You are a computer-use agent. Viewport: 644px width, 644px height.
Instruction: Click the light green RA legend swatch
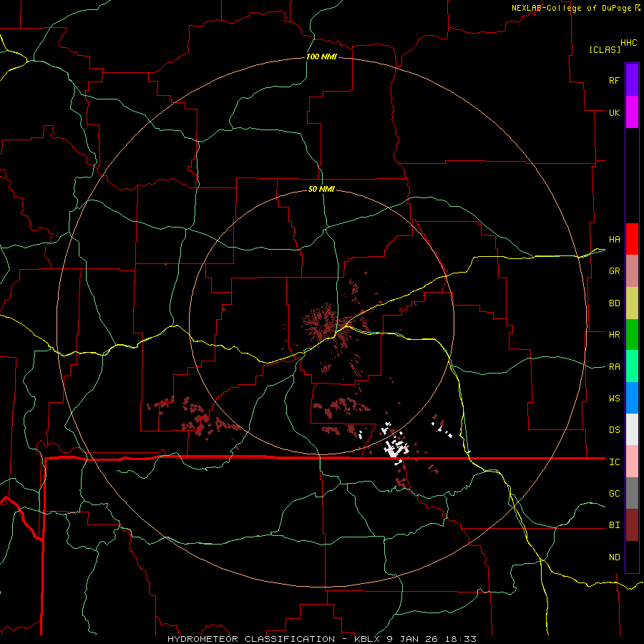pos(632,366)
